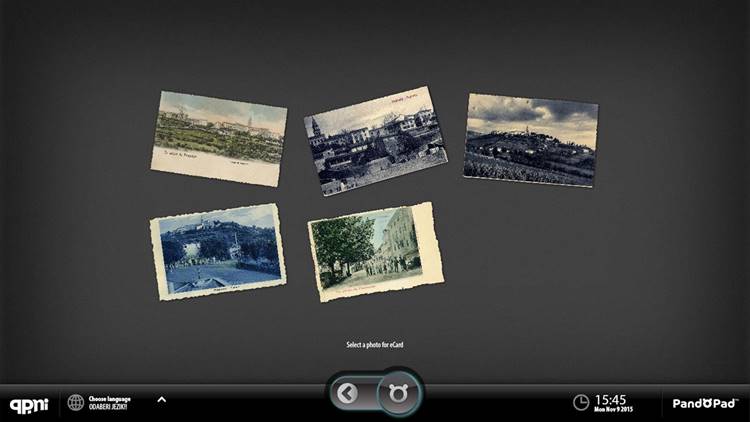Click the empty grid slot below the top-right postcard

530,250
